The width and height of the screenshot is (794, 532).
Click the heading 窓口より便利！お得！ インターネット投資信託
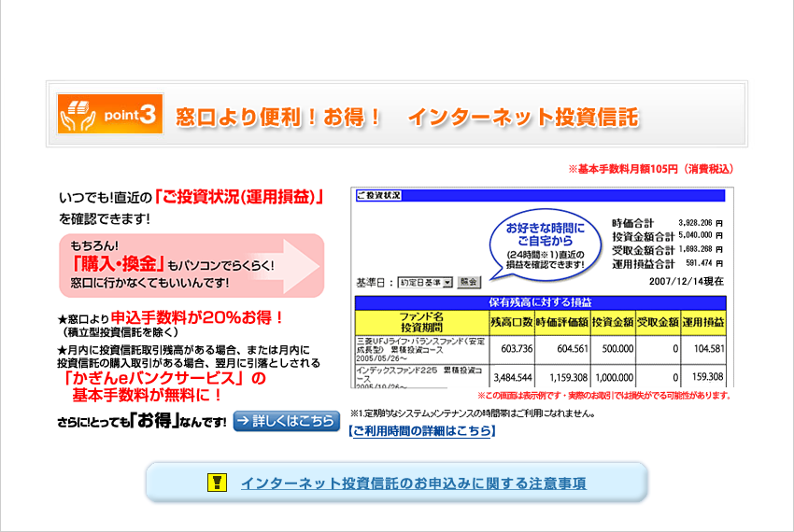[x=407, y=117]
